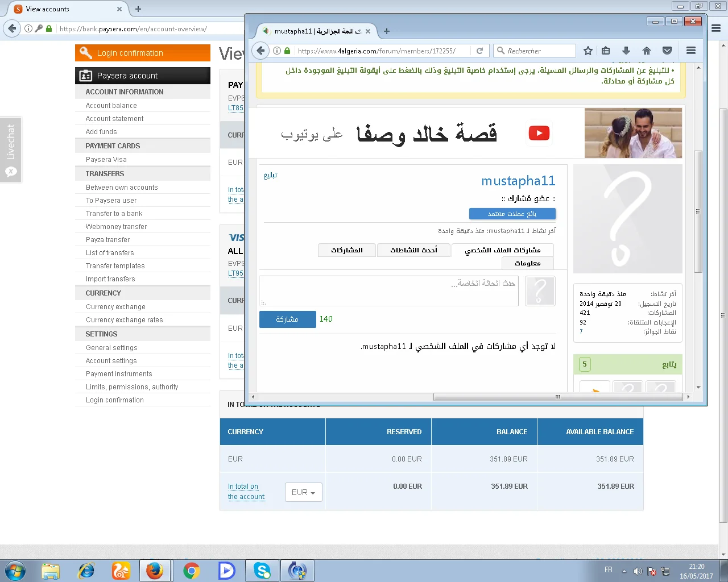Click the forum horizontal scrollbar
Screen dimensions: 728x582
tap(557, 397)
